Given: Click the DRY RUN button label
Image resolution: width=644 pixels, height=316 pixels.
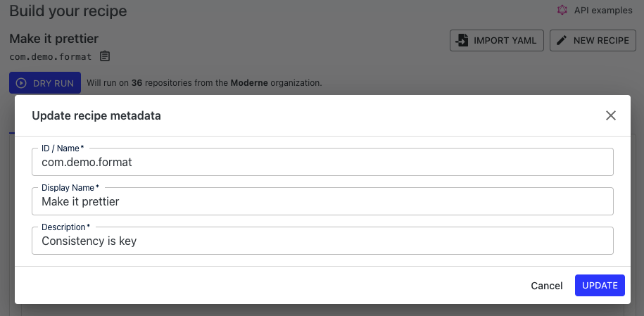Looking at the screenshot, I should (53, 84).
